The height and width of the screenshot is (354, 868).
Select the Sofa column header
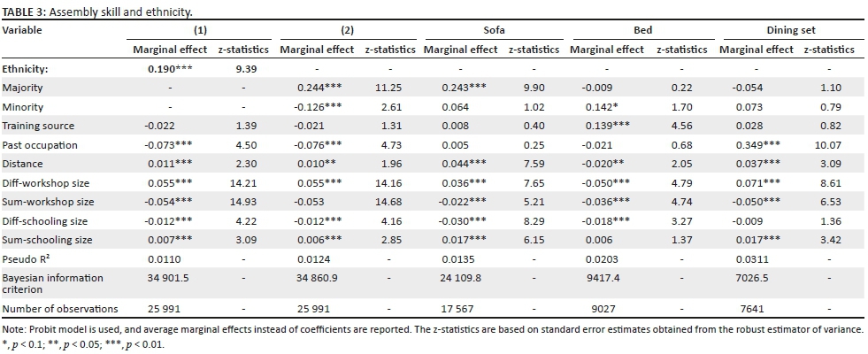pos(493,30)
